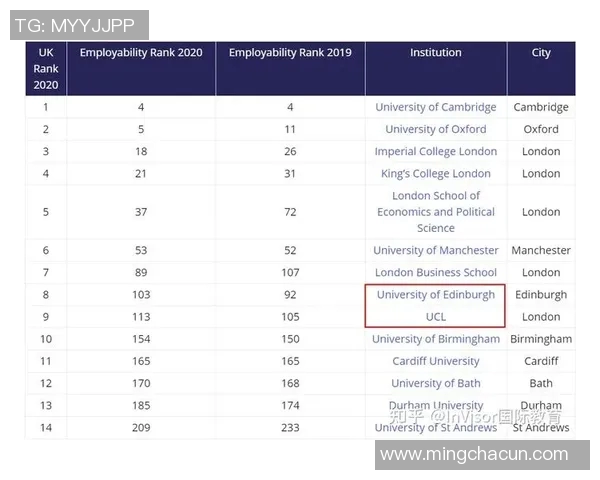The height and width of the screenshot is (480, 600).
Task: Click the Imperial College London link
Action: (435, 151)
